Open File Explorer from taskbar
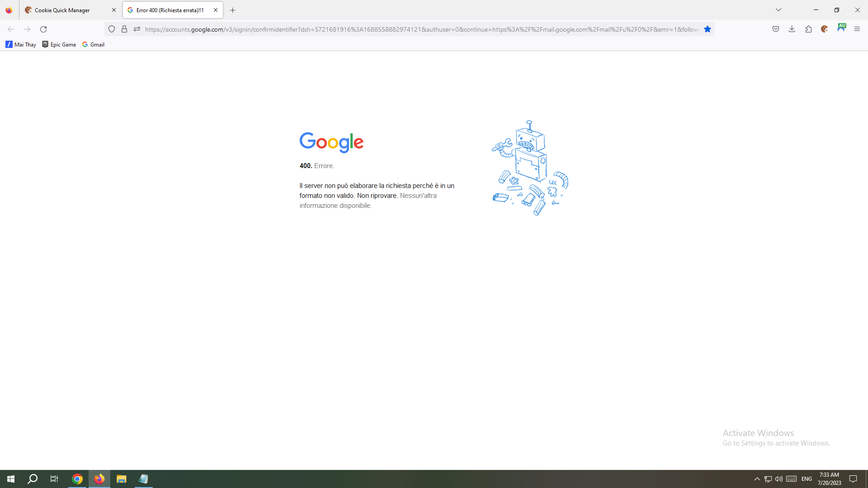Screen dimensions: 868x488 (x=121, y=479)
